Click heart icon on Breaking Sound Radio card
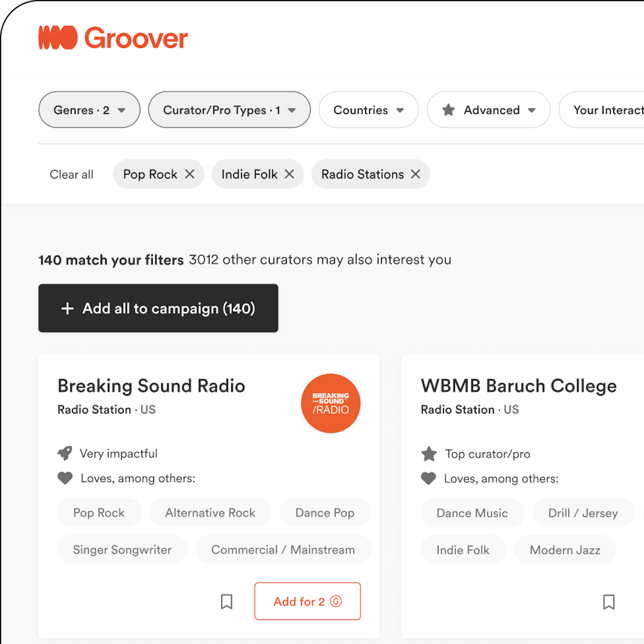The width and height of the screenshot is (644, 644). (65, 478)
